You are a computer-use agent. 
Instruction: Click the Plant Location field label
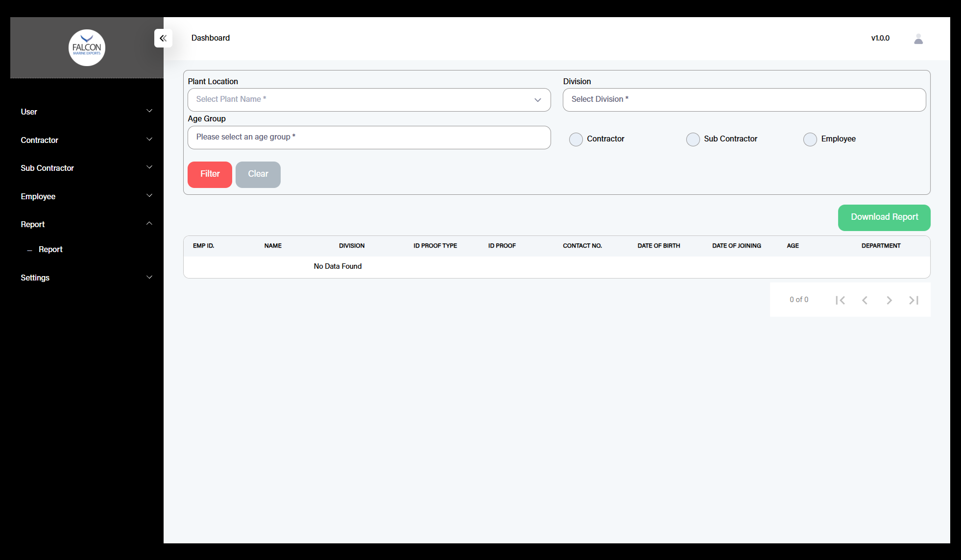tap(213, 81)
